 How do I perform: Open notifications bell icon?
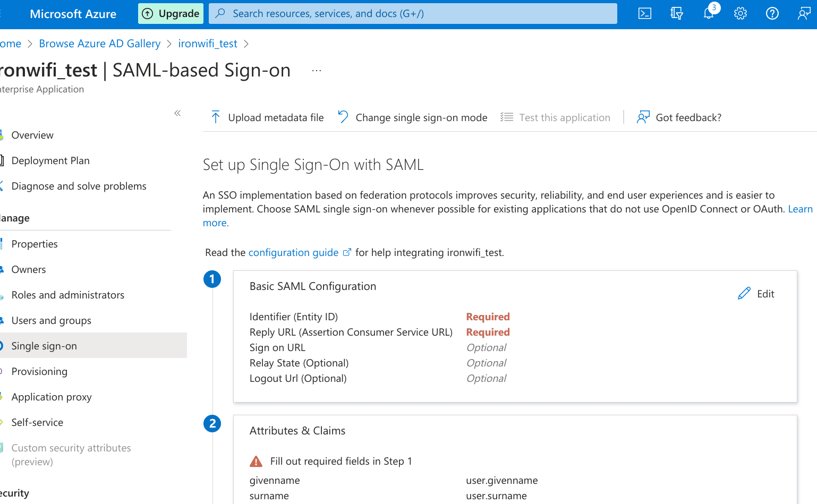click(x=709, y=13)
